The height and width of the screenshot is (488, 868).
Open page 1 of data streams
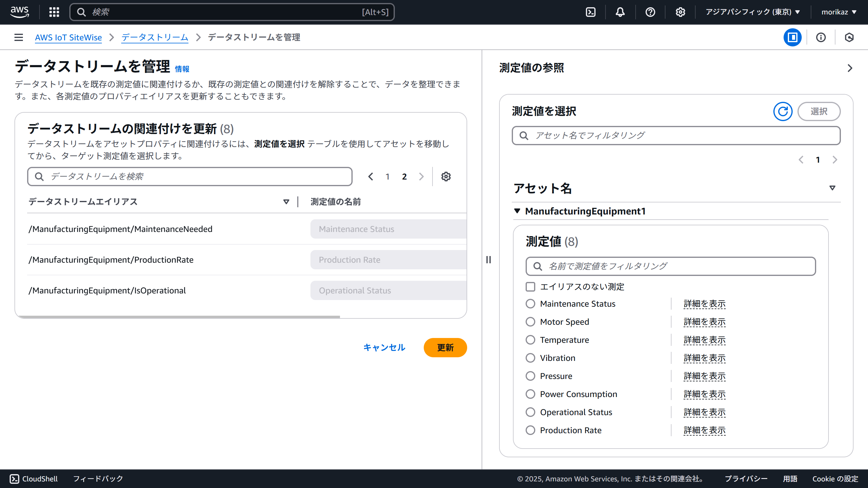click(388, 177)
